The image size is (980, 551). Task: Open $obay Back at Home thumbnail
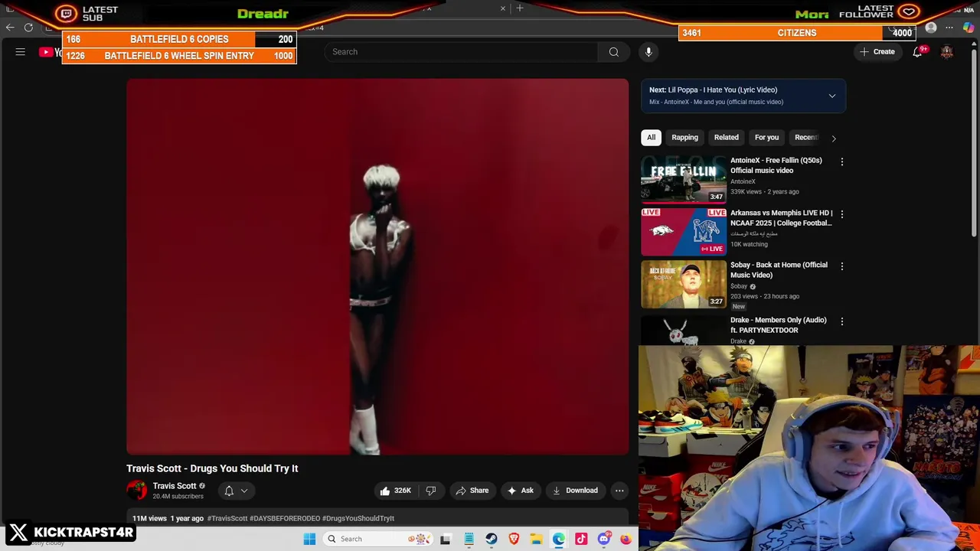(684, 284)
